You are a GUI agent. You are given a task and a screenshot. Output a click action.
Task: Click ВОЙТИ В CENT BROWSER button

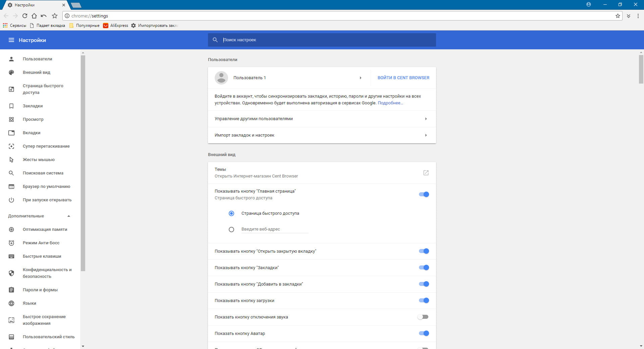tap(403, 78)
